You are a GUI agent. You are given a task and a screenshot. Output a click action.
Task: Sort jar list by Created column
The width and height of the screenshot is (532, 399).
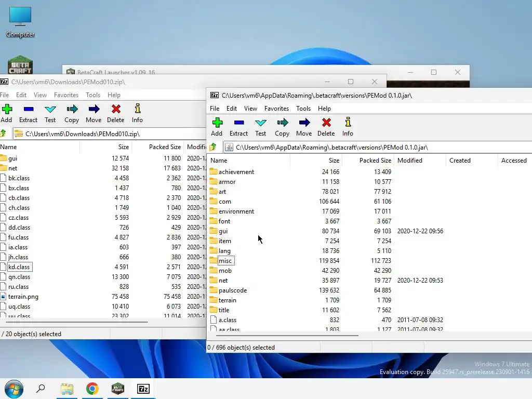472,161
